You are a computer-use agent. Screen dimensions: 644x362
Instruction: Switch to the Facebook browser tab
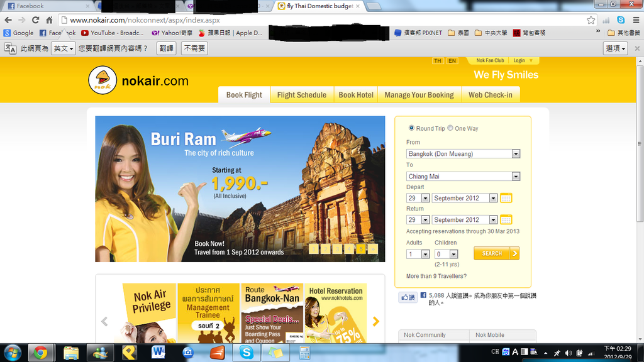click(x=47, y=6)
